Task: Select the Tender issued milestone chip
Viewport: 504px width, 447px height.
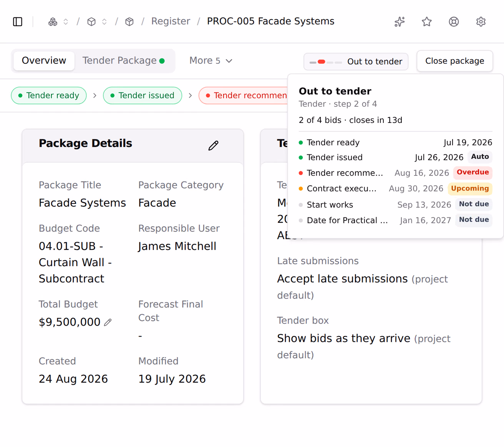Action: tap(143, 96)
